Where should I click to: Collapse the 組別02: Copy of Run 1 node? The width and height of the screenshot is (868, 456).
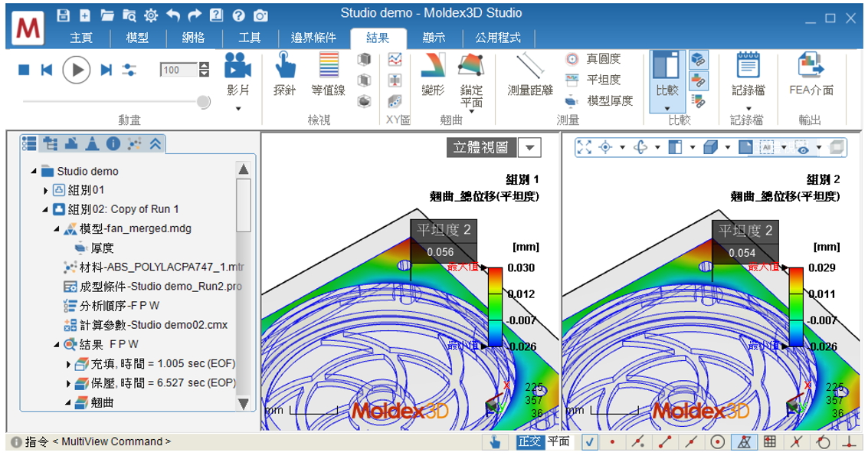coord(46,209)
